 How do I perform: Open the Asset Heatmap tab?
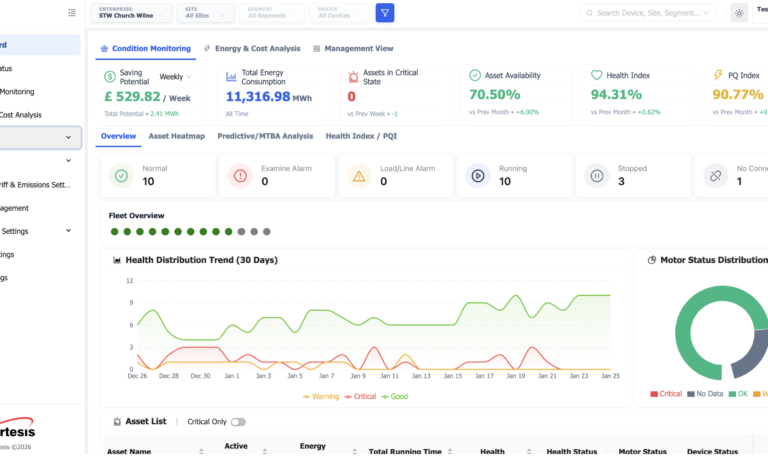(177, 136)
